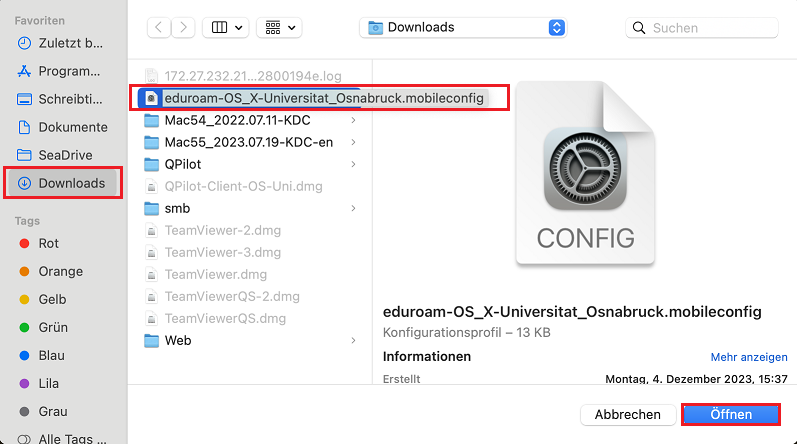Click the Abbrechen button
The image size is (797, 444).
click(628, 415)
